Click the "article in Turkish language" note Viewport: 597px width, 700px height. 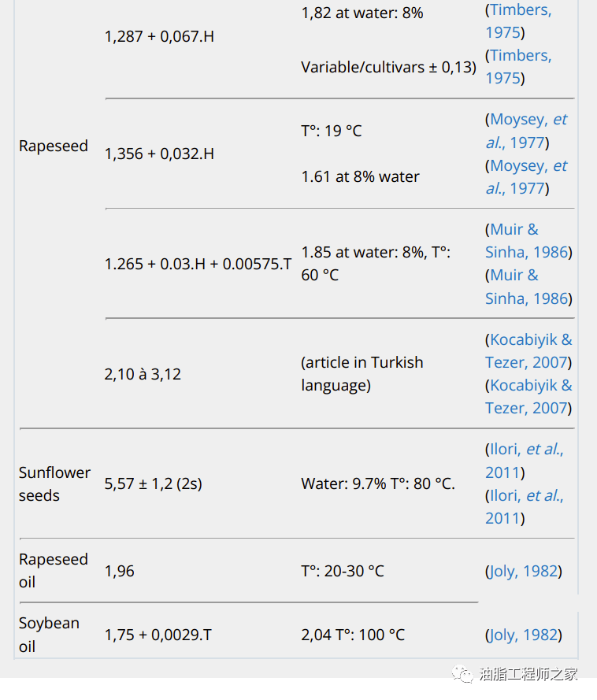click(362, 373)
